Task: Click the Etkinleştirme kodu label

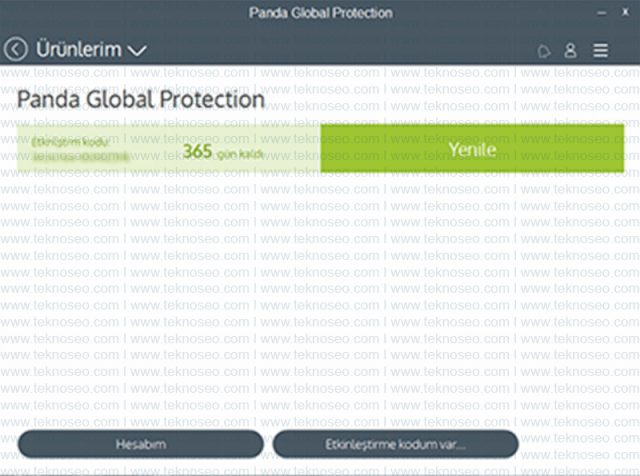Action: click(70, 142)
